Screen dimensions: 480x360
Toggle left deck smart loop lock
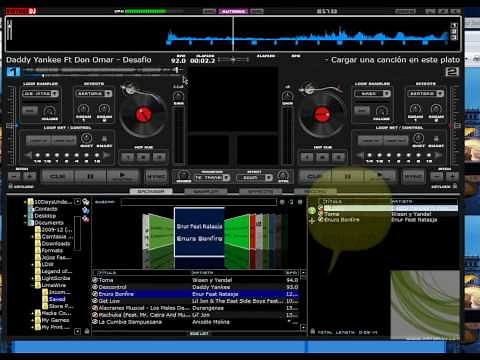click(x=104, y=139)
